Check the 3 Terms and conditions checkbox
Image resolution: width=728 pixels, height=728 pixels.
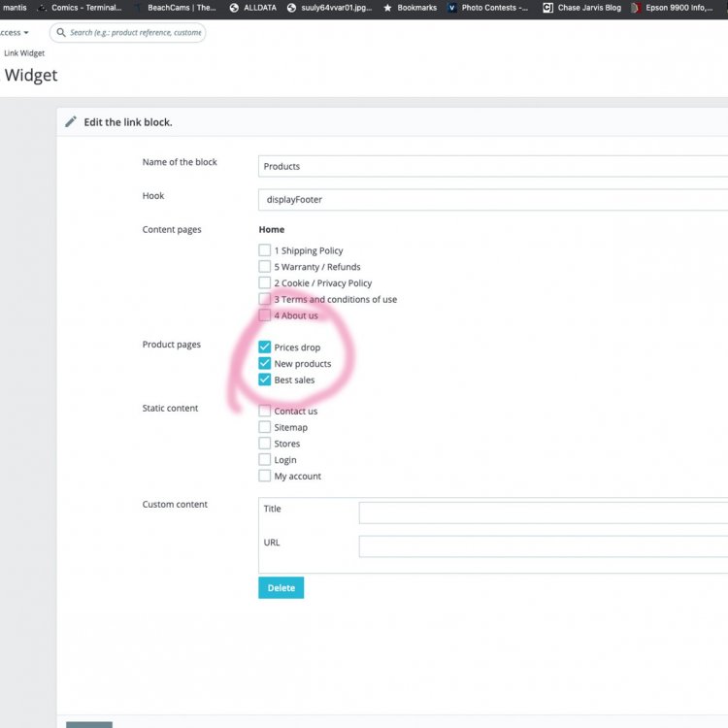click(x=265, y=299)
